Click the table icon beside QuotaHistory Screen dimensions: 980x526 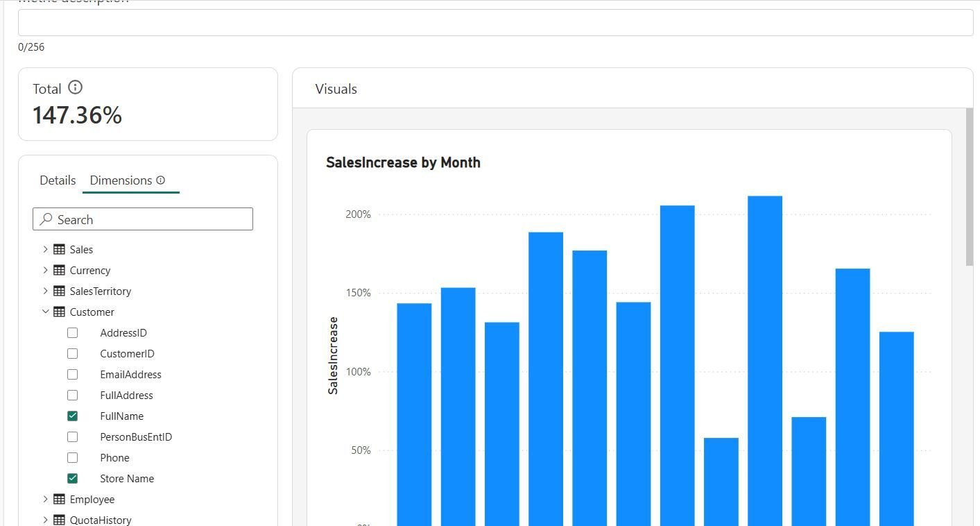[x=59, y=519]
